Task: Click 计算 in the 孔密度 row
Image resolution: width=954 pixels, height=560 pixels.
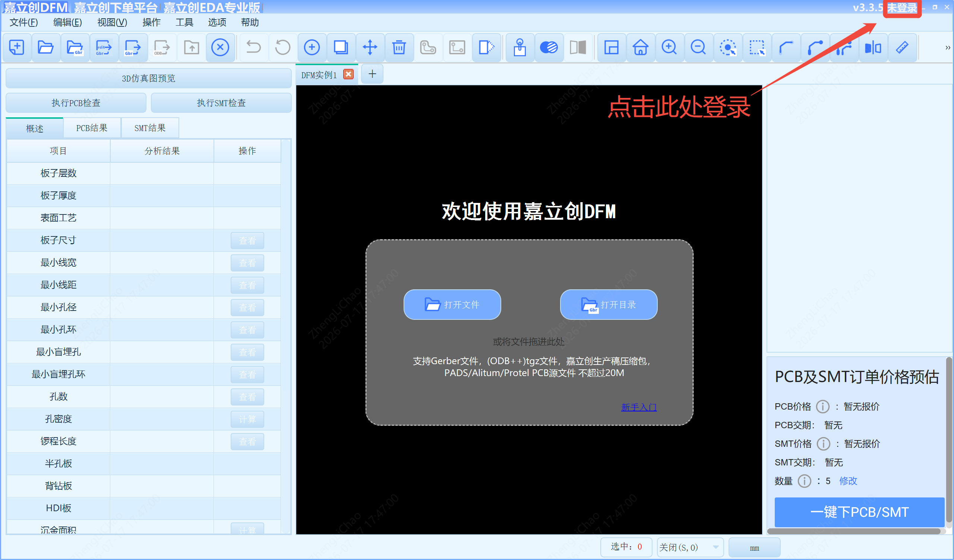Action: click(247, 419)
